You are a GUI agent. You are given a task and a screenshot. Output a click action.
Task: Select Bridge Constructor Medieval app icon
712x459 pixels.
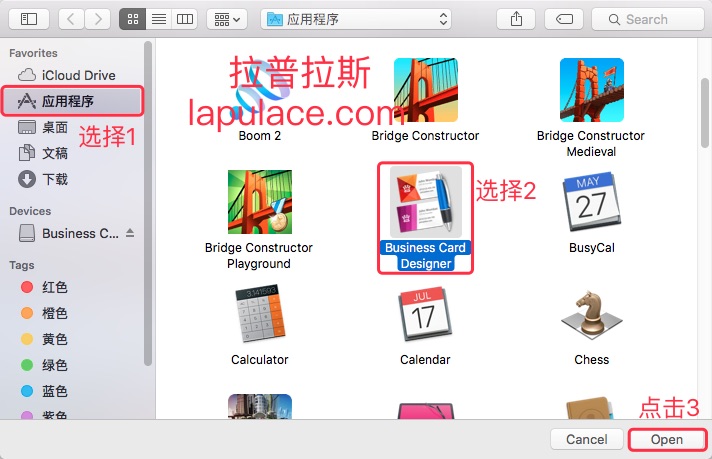tap(591, 90)
